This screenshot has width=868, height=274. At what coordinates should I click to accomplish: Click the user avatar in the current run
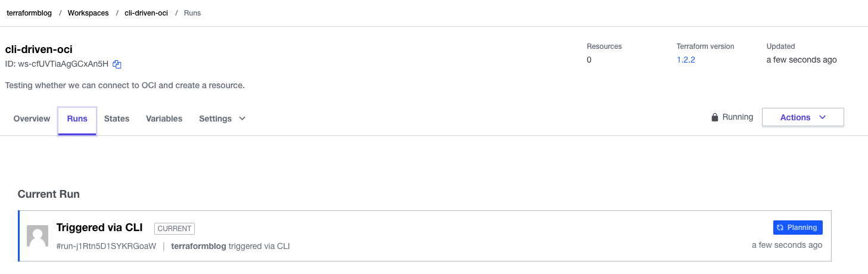[38, 236]
